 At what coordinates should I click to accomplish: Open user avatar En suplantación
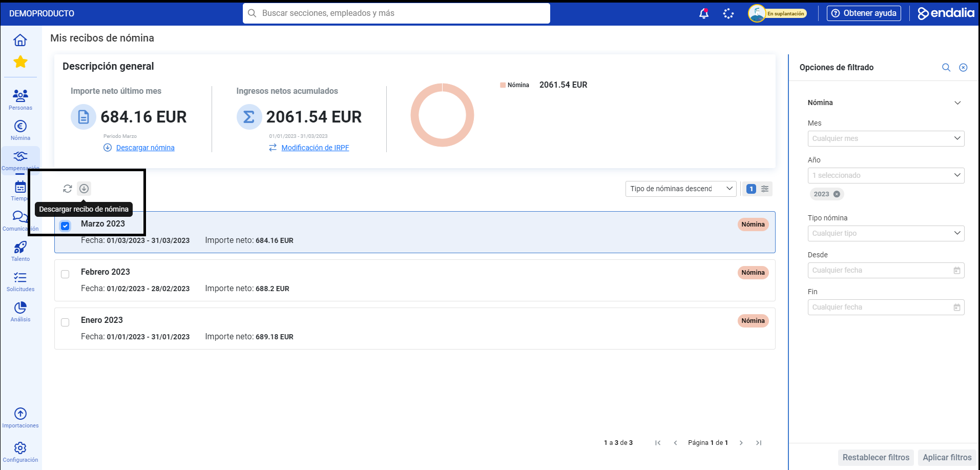pos(777,13)
